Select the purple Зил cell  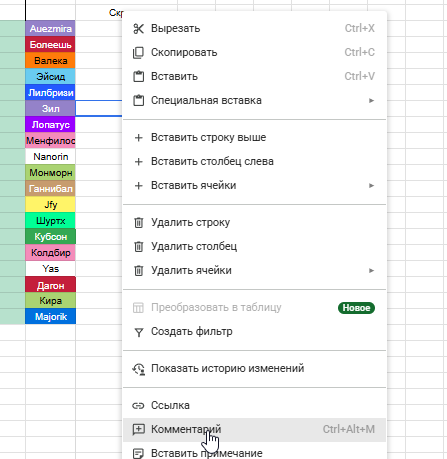[x=50, y=108]
